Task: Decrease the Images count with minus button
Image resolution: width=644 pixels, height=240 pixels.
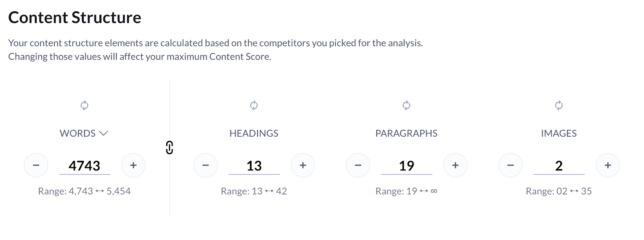Action: click(x=510, y=165)
